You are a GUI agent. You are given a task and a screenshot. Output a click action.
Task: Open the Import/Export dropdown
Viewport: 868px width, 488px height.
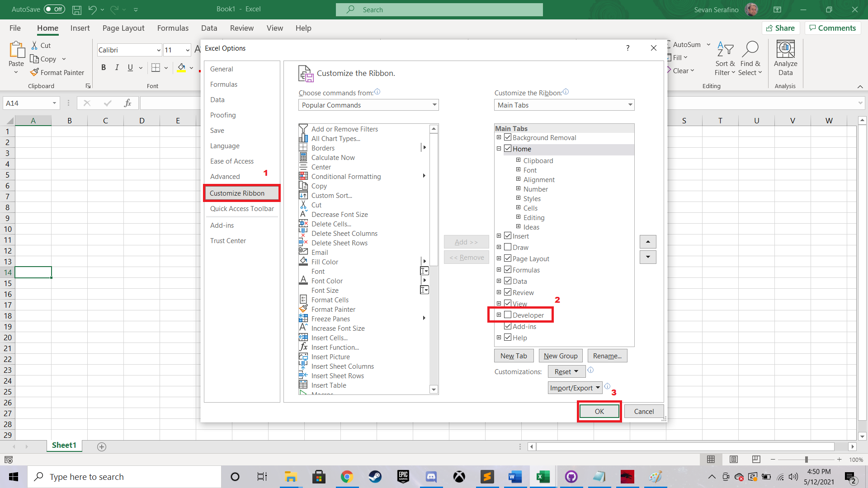(575, 388)
